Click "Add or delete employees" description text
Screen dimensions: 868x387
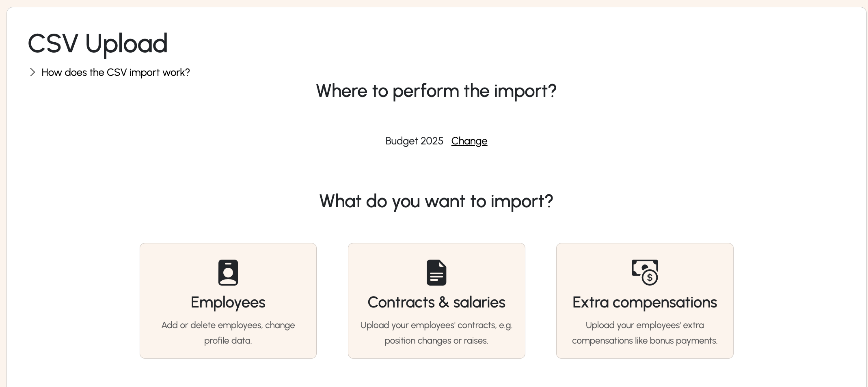click(228, 333)
